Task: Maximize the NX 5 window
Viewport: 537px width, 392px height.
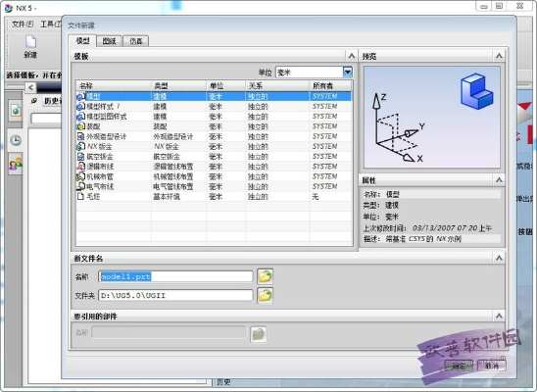Action: click(x=500, y=6)
